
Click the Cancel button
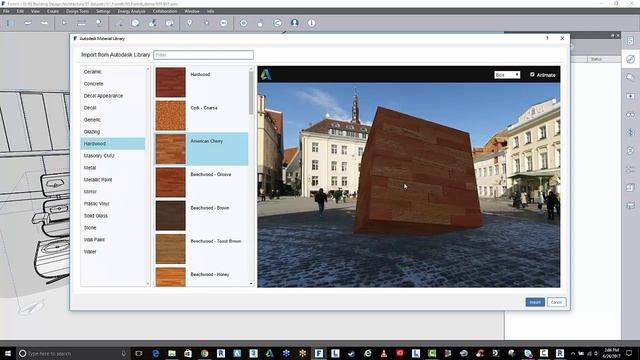556,302
